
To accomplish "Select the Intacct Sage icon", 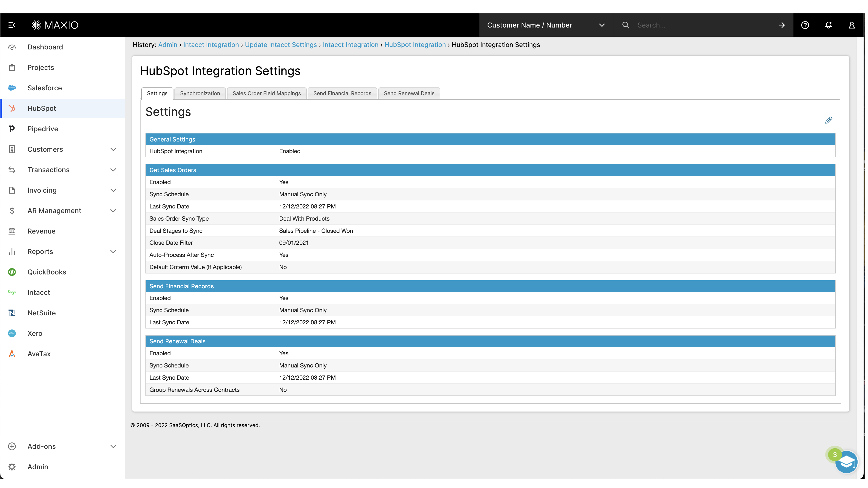I will 12,292.
